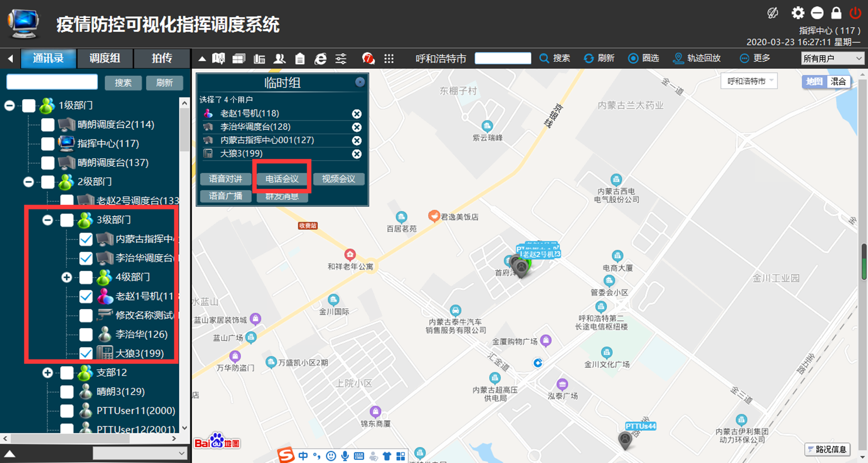This screenshot has width=868, height=463.
Task: Uncheck the 李治华调度台 checkbox
Action: [x=86, y=258]
